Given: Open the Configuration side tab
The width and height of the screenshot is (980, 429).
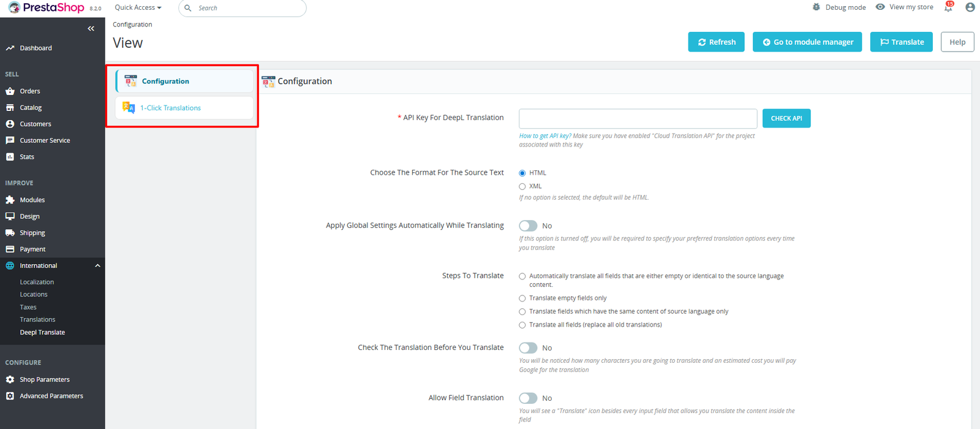Looking at the screenshot, I should [x=165, y=82].
